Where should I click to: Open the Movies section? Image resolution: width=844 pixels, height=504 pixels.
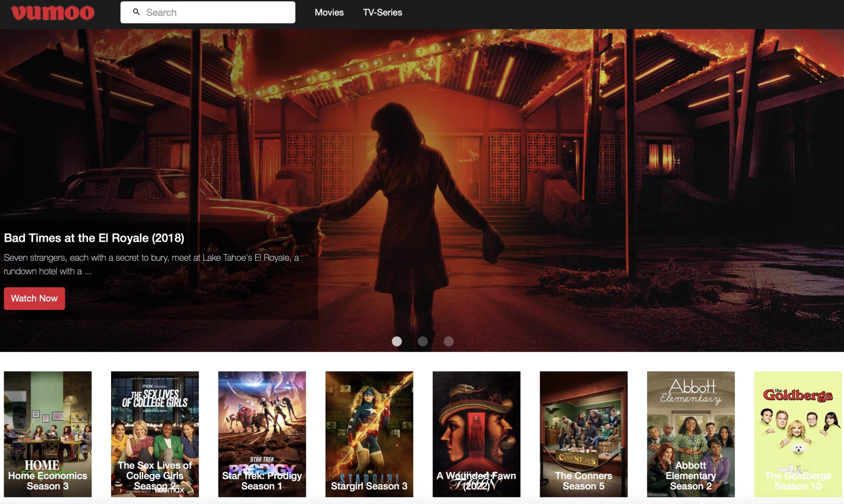[x=329, y=12]
